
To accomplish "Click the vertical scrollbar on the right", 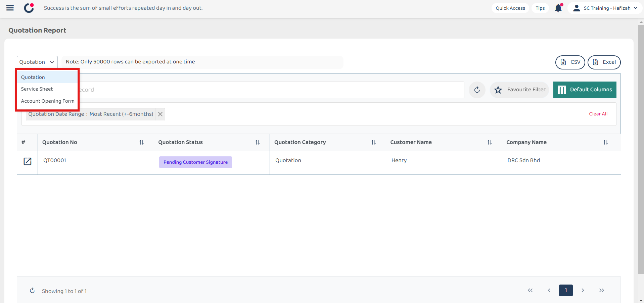I will tap(641, 149).
